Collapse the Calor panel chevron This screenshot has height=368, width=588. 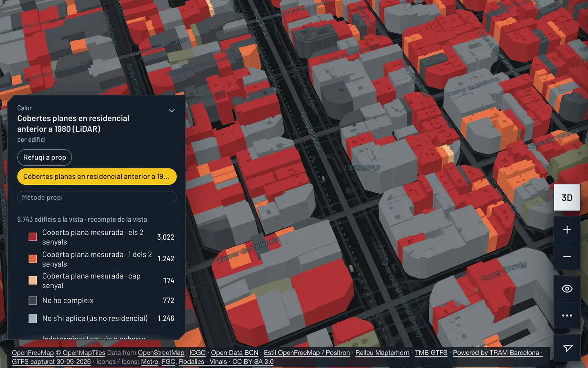coord(171,110)
